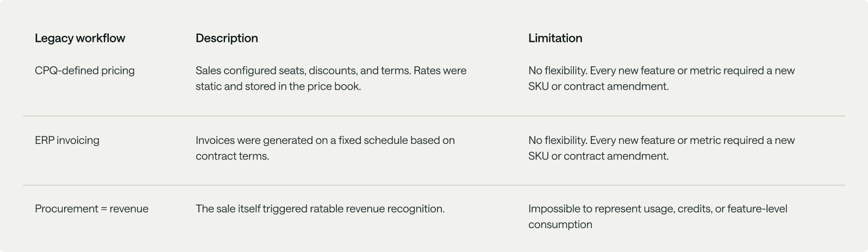Click the divider line below the CPQ row
Screen dimensions: 868x252
pos(434,116)
